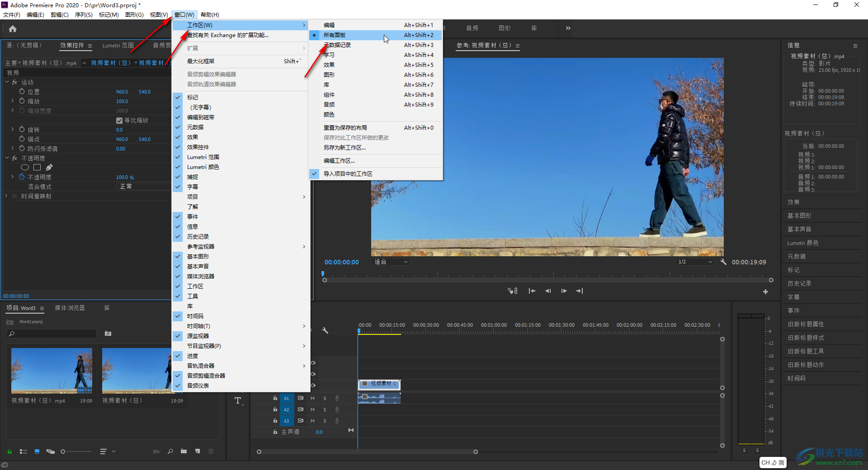
Task: Mute audio track A1
Action: coord(312,398)
